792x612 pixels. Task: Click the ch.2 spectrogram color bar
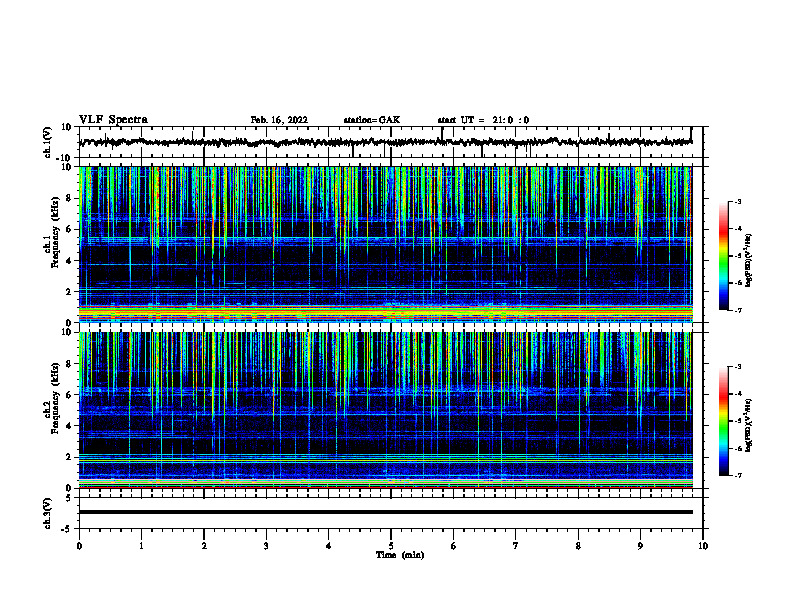coord(723,421)
